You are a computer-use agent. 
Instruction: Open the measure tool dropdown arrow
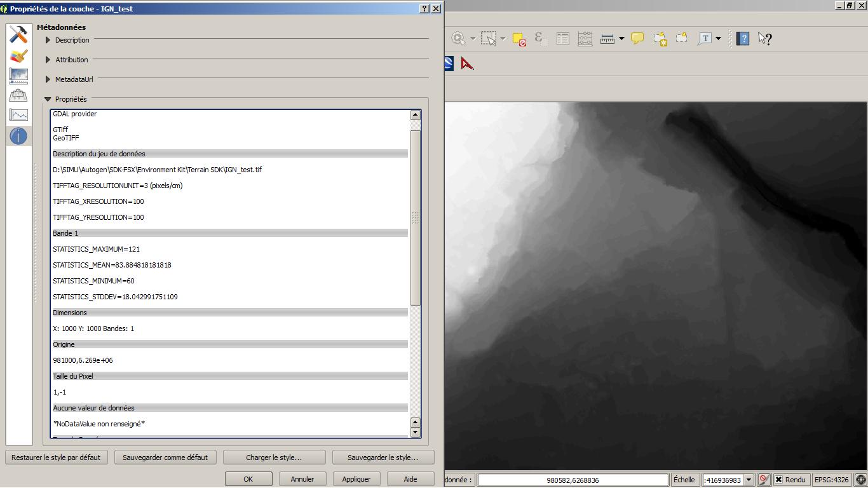pyautogui.click(x=621, y=39)
